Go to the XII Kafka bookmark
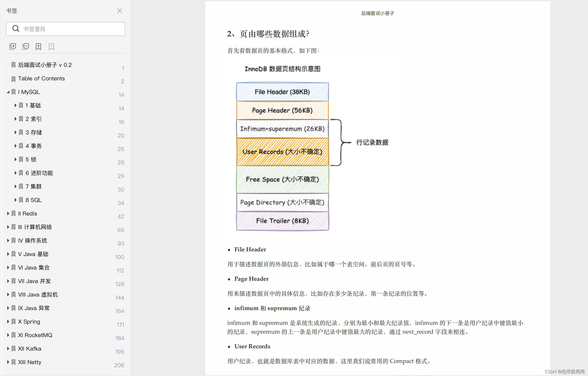The height and width of the screenshot is (376, 588). click(x=30, y=349)
